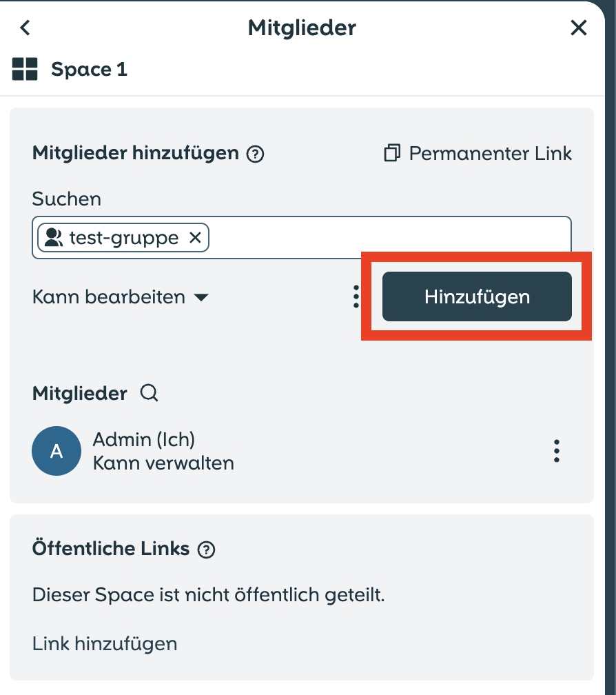
Task: Remove test-gruppe chip from search
Action: [195, 238]
